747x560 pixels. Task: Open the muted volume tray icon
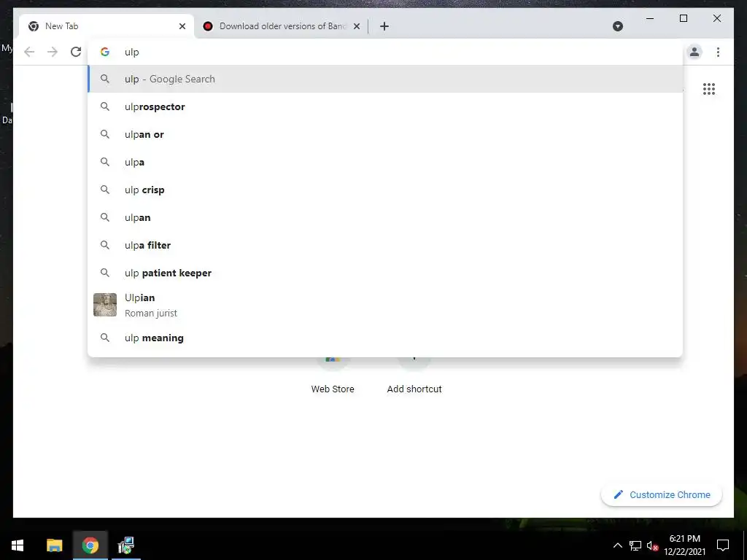(653, 545)
